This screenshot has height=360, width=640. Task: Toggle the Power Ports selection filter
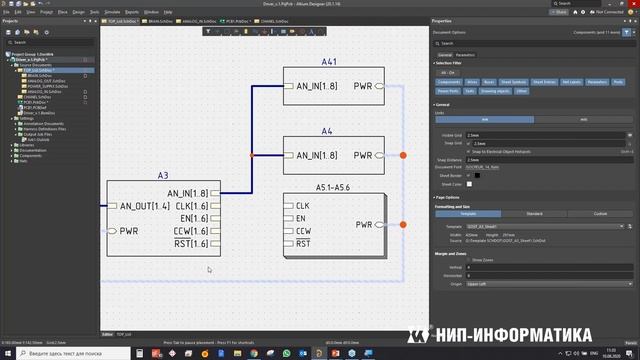point(448,91)
